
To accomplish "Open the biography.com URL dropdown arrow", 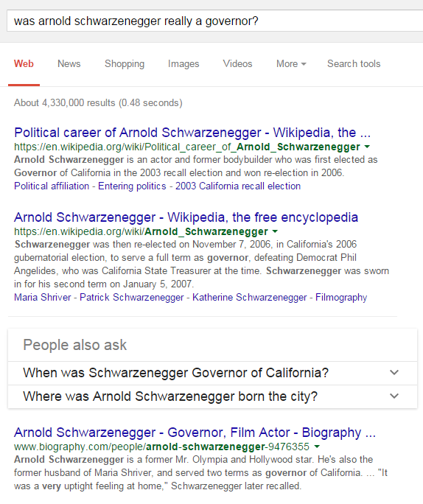I will tap(317, 447).
